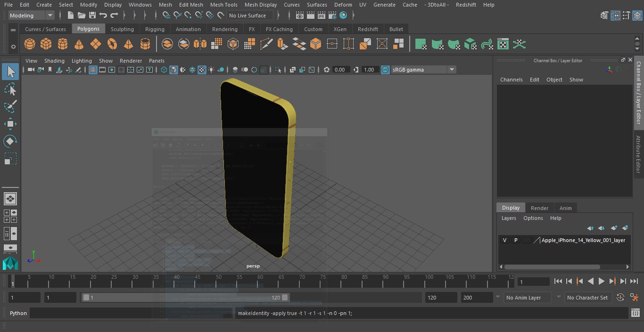This screenshot has height=332, width=644.
Task: Toggle snap to curves magnet icon
Action: (x=177, y=16)
